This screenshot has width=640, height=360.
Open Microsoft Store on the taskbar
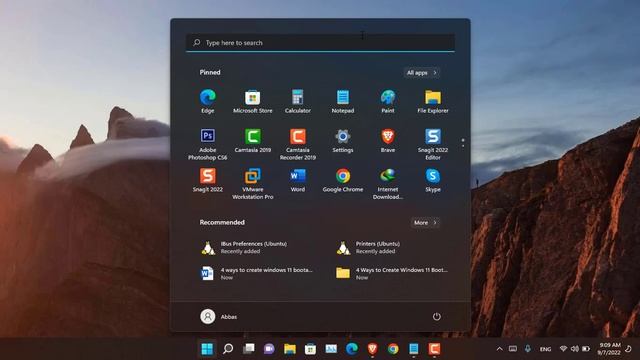point(310,349)
